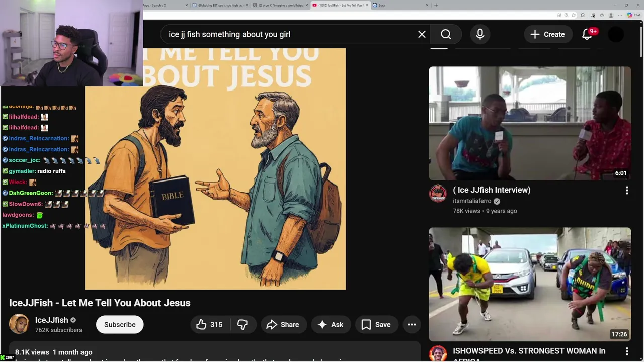Click the video player artwork
The width and height of the screenshot is (644, 362).
click(215, 169)
